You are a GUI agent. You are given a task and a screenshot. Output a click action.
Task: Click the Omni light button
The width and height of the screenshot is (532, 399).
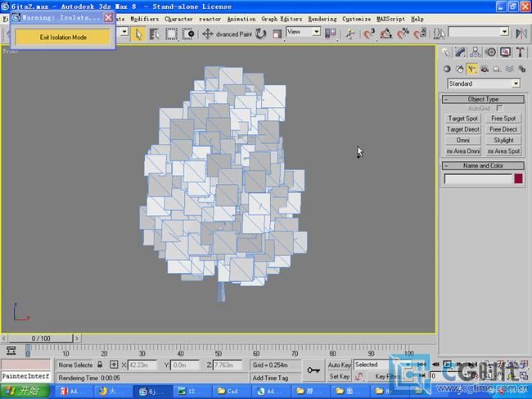(x=462, y=140)
